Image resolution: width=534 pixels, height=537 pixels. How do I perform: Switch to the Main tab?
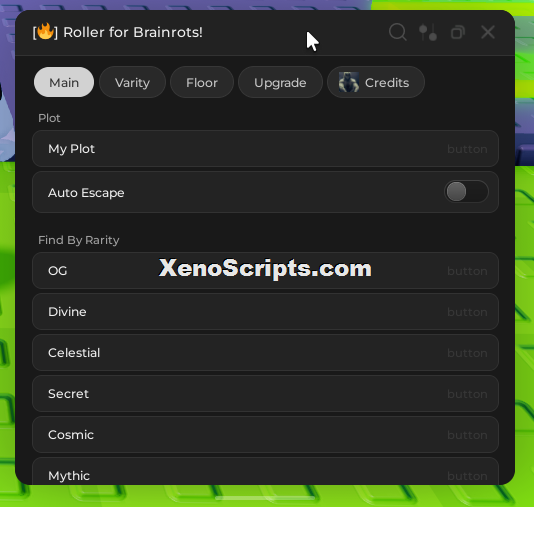click(64, 82)
